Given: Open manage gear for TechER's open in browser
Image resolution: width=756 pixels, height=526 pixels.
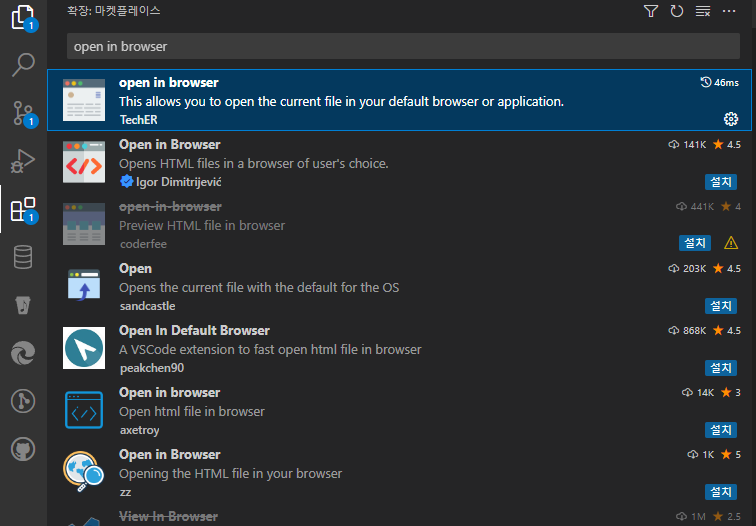Looking at the screenshot, I should tap(731, 119).
